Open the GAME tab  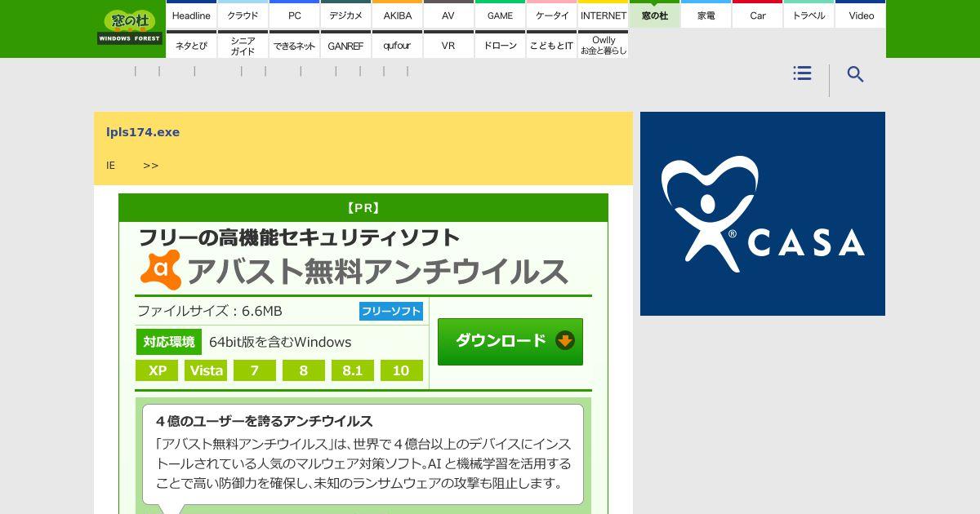coord(500,14)
